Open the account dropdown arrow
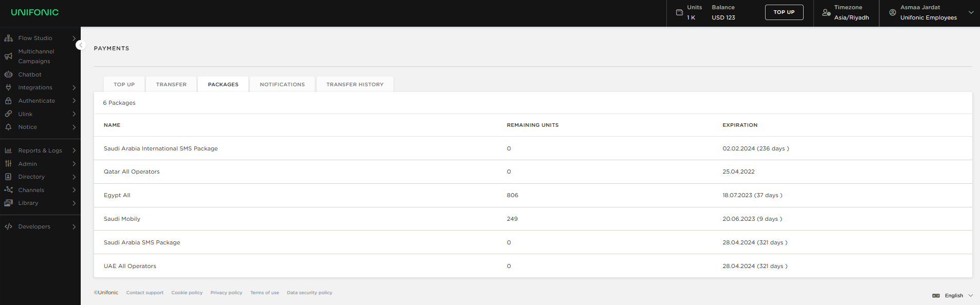Screen dimensions: 980x305 pos(971,12)
